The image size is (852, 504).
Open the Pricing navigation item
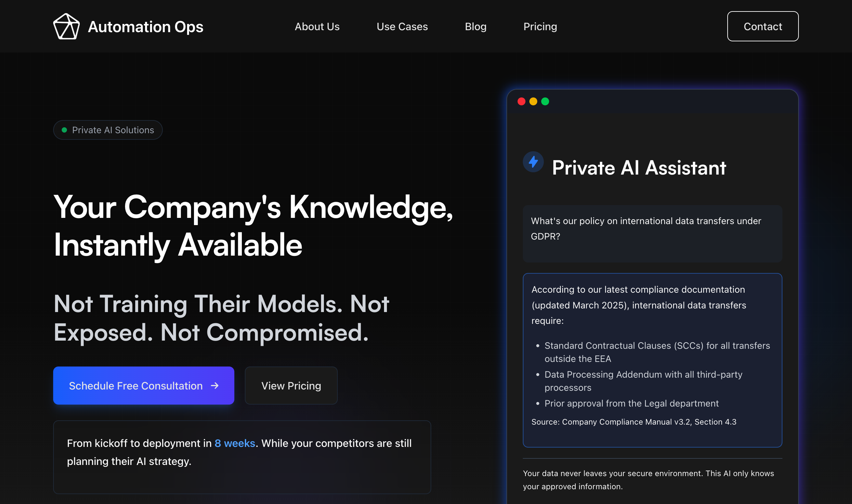click(x=540, y=27)
